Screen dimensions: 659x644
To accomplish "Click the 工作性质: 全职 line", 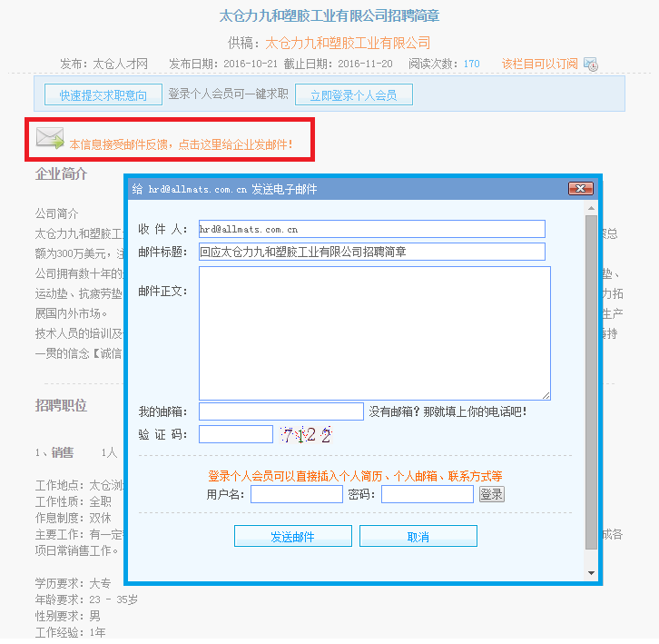I will [74, 501].
